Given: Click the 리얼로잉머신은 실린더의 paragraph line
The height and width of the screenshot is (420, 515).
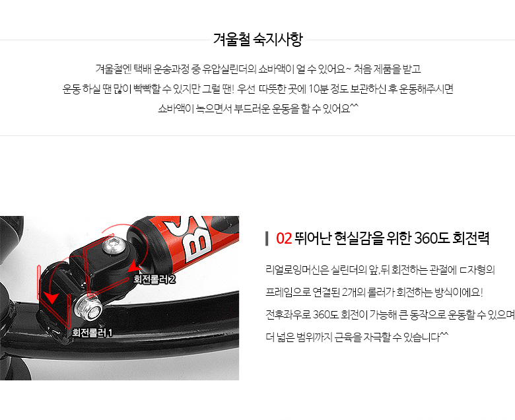Looking at the screenshot, I should 380,270.
